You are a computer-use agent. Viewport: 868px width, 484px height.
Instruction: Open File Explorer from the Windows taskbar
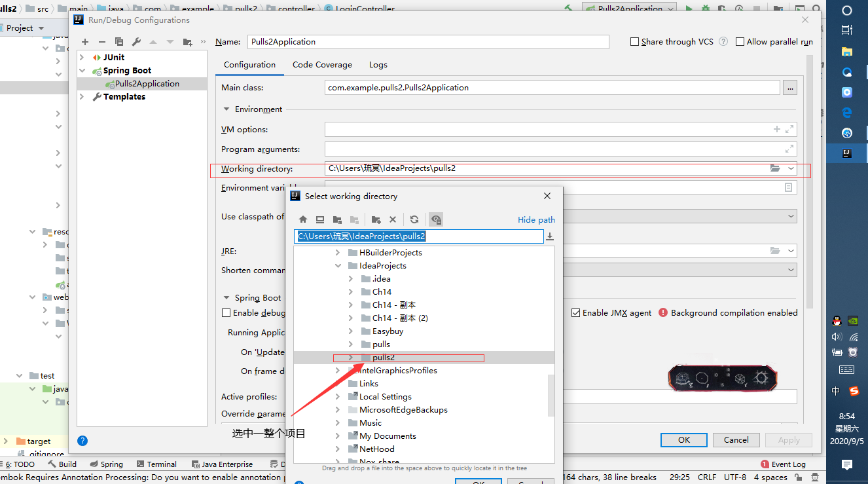point(846,51)
